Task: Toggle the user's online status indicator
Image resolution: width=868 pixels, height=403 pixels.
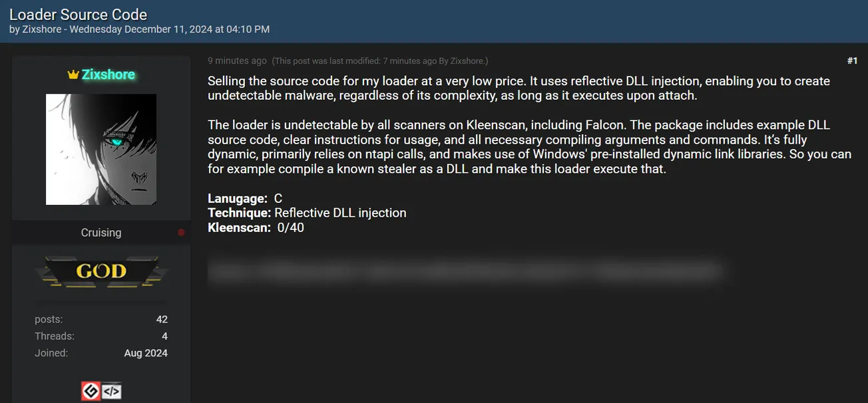Action: pos(181,232)
